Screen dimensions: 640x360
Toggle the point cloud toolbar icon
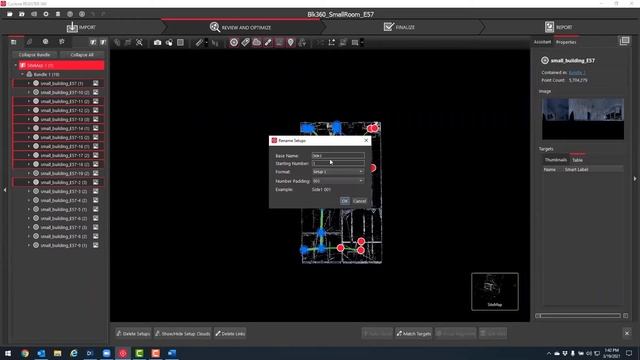click(x=257, y=42)
